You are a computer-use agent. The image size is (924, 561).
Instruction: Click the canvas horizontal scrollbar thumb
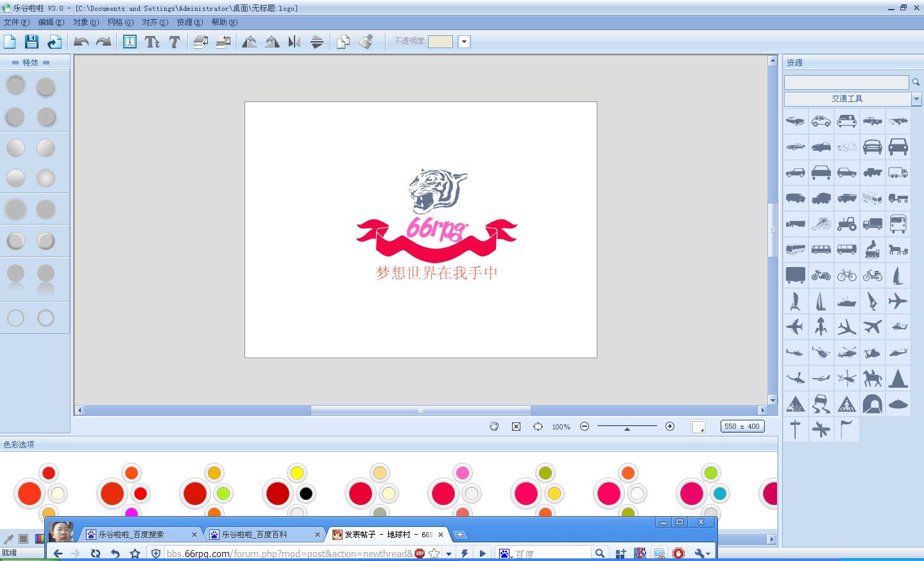pos(421,410)
